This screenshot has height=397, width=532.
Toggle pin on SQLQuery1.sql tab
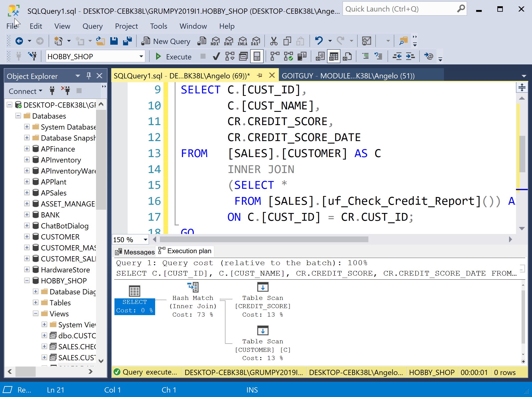260,75
